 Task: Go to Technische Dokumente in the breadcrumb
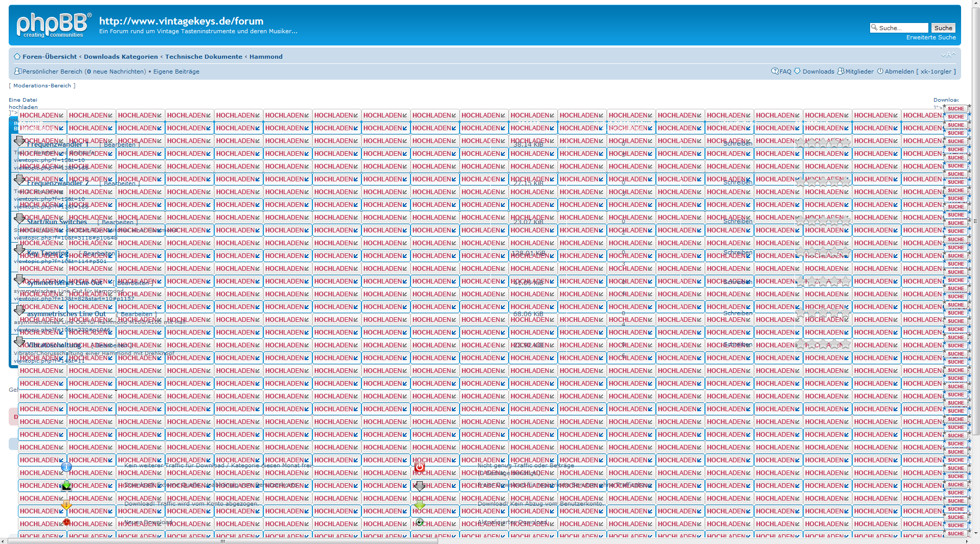pyautogui.click(x=203, y=57)
